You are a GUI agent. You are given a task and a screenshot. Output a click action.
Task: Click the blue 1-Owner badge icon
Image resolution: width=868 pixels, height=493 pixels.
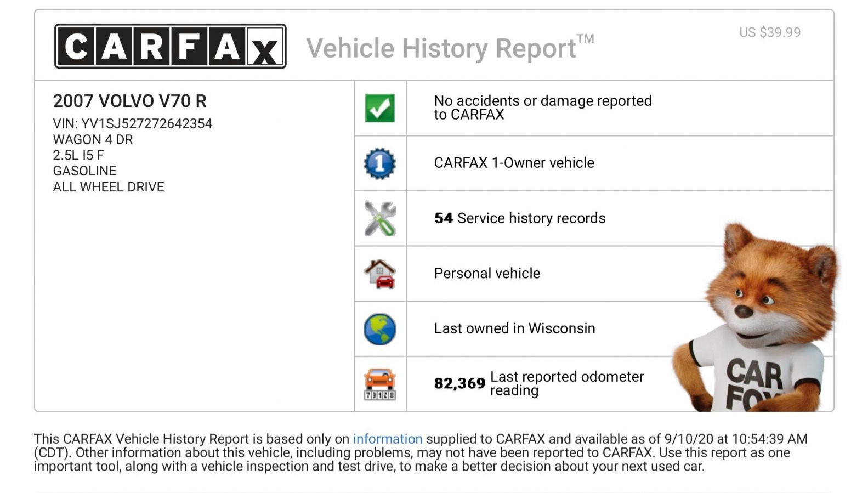[379, 163]
